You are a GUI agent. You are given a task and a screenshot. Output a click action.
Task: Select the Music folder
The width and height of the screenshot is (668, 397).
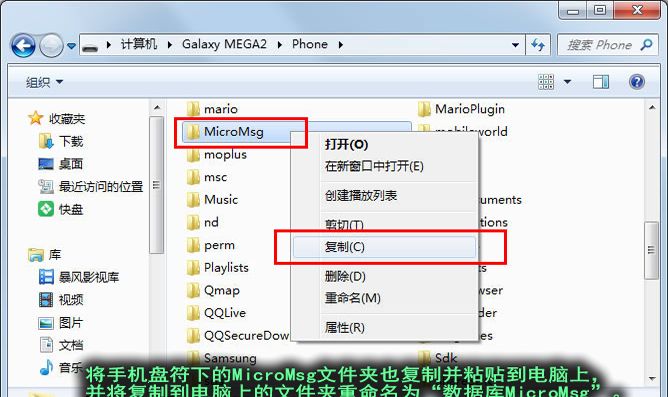[212, 199]
